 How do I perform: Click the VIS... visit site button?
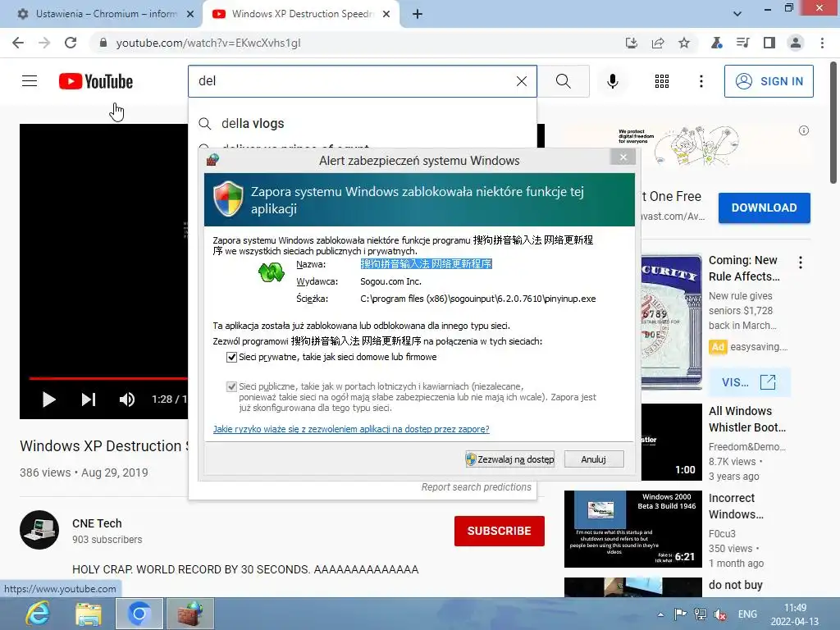click(748, 382)
